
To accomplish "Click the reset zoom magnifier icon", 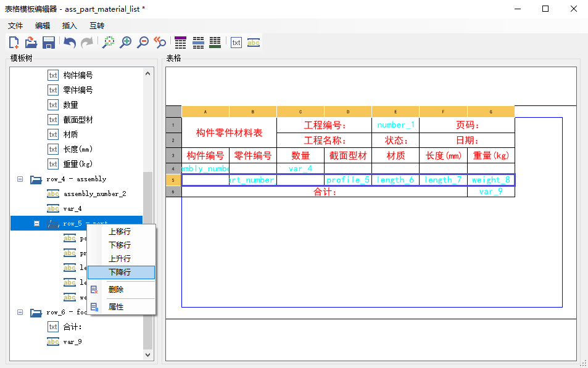I will point(160,43).
